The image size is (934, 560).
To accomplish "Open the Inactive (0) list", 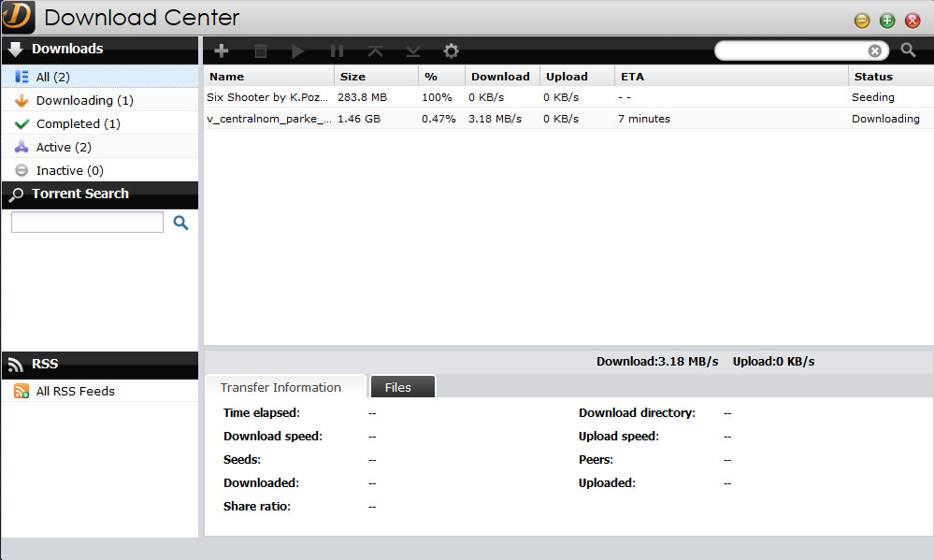I will pos(69,170).
